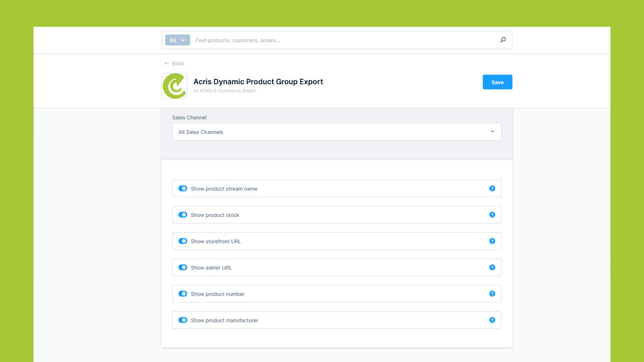The image size is (644, 362).
Task: Open help for Show product stream name
Action: click(x=492, y=188)
